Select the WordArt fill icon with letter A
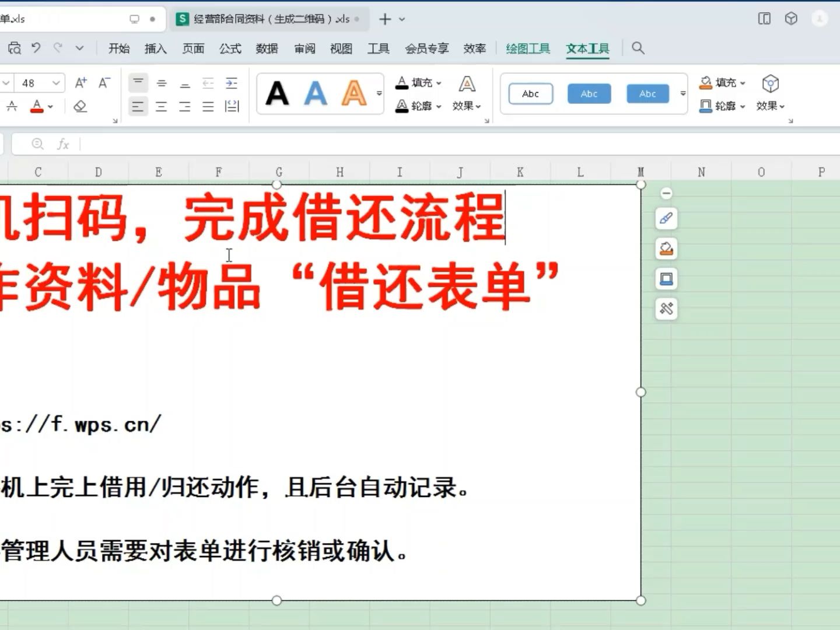The image size is (840, 630). tap(401, 82)
